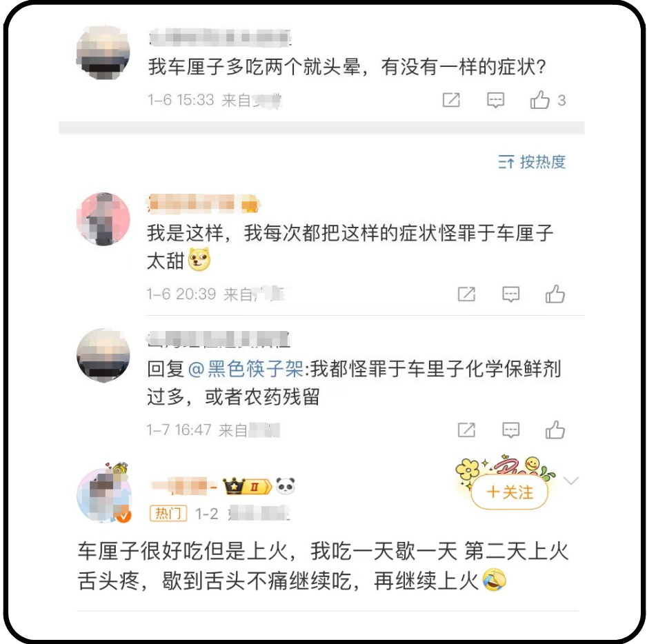This screenshot has height=644, width=647.
Task: Reply to the comment dated 1-7 16:47
Action: click(510, 430)
